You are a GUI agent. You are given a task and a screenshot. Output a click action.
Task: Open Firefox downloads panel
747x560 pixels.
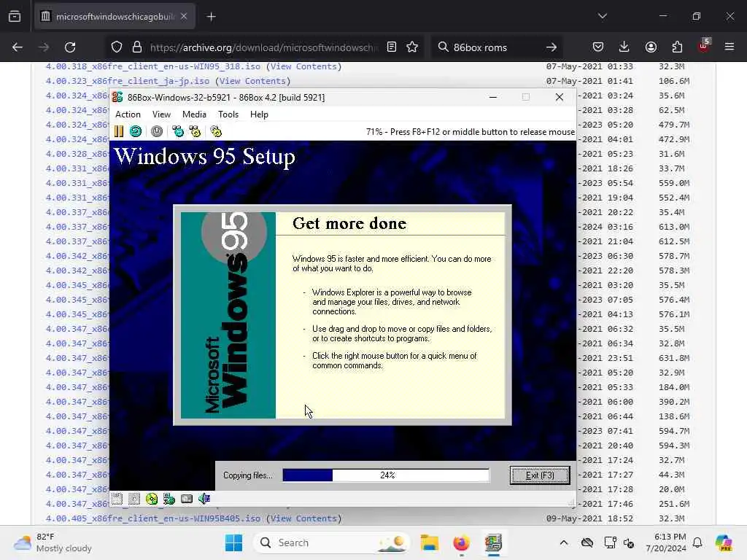(624, 47)
